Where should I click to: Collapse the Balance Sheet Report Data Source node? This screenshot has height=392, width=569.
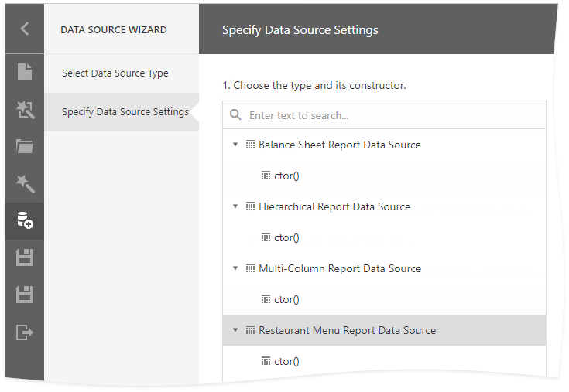pos(235,145)
